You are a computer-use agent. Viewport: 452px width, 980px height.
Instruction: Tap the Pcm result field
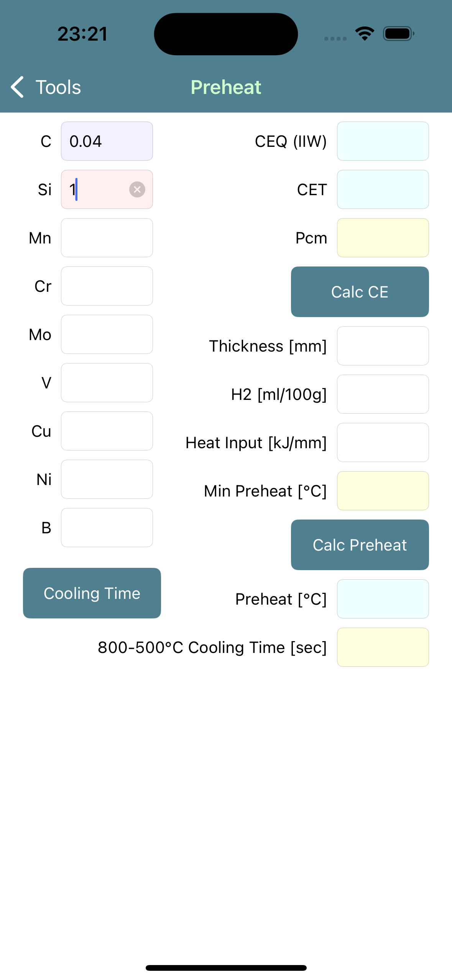(383, 238)
